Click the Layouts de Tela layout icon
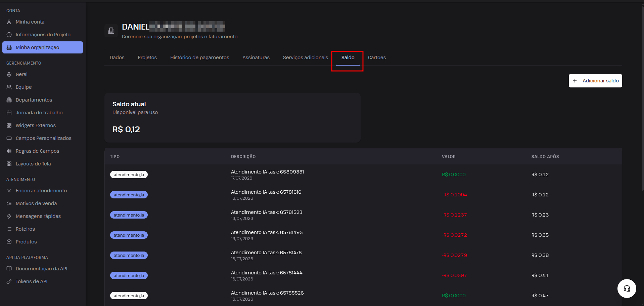 tap(9, 164)
